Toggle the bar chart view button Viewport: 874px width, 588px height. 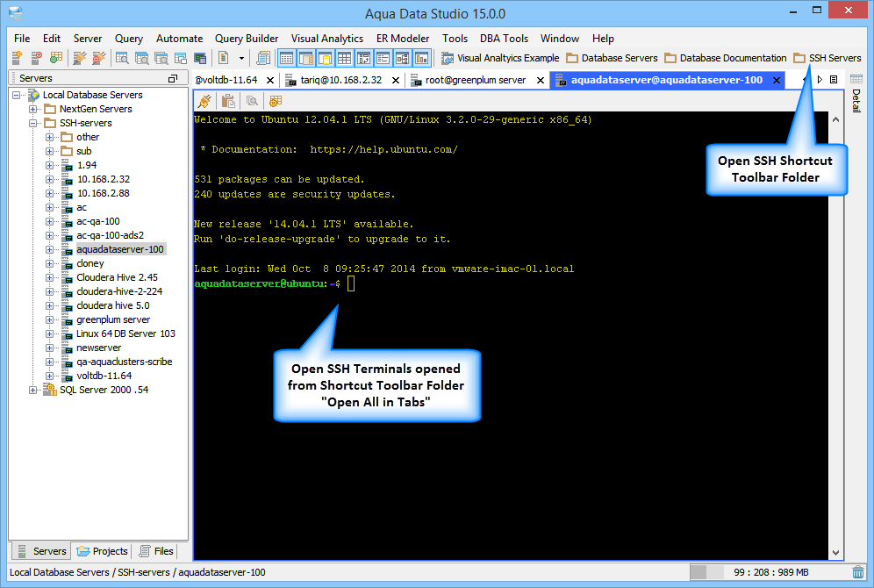coord(422,57)
